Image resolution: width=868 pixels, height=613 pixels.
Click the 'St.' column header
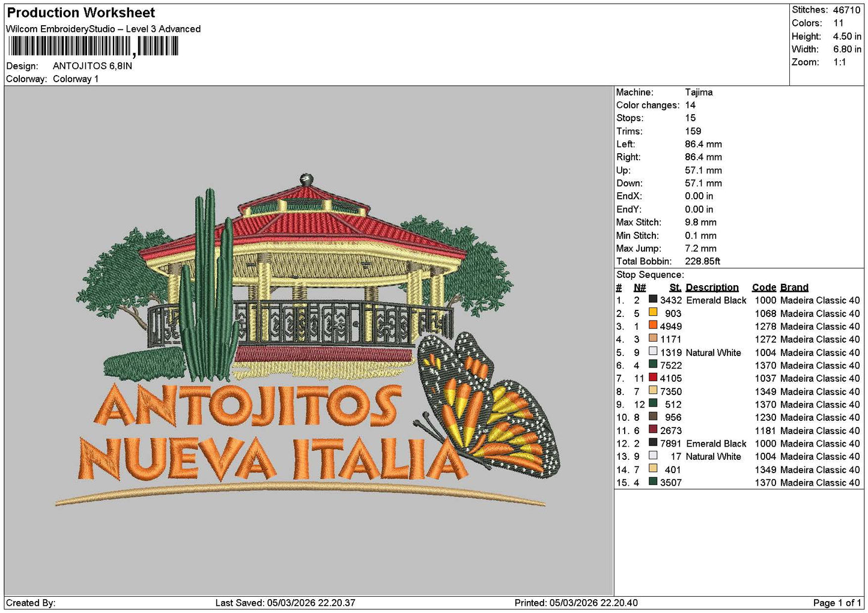pyautogui.click(x=675, y=288)
